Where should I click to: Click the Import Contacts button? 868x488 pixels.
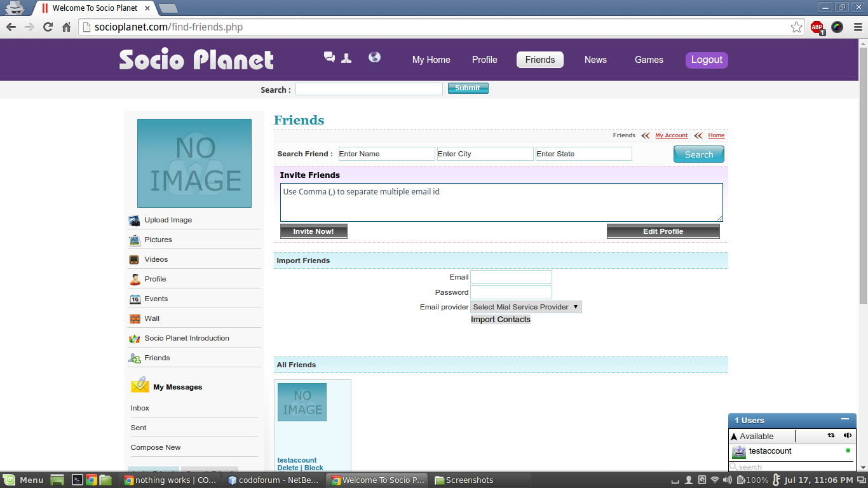[x=501, y=320]
